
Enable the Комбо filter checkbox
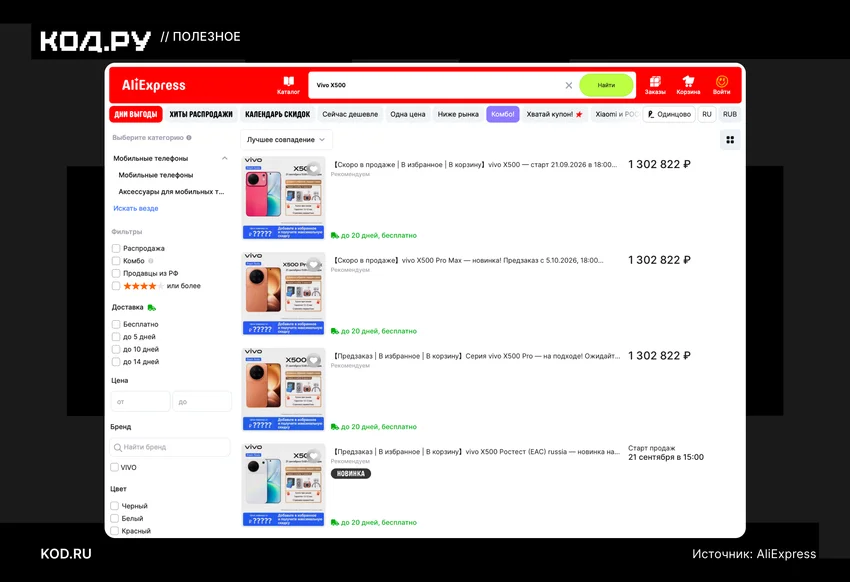coord(116,261)
